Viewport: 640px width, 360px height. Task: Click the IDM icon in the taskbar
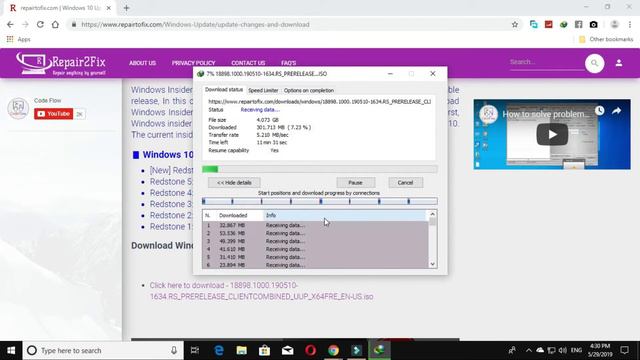[x=379, y=350]
